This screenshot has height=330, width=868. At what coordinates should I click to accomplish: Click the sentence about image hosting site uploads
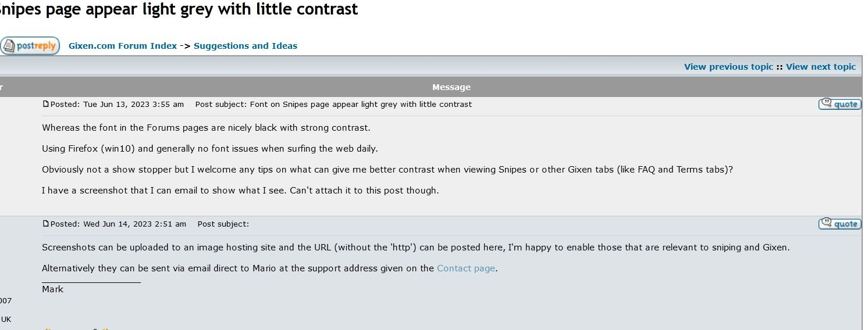[x=416, y=247]
